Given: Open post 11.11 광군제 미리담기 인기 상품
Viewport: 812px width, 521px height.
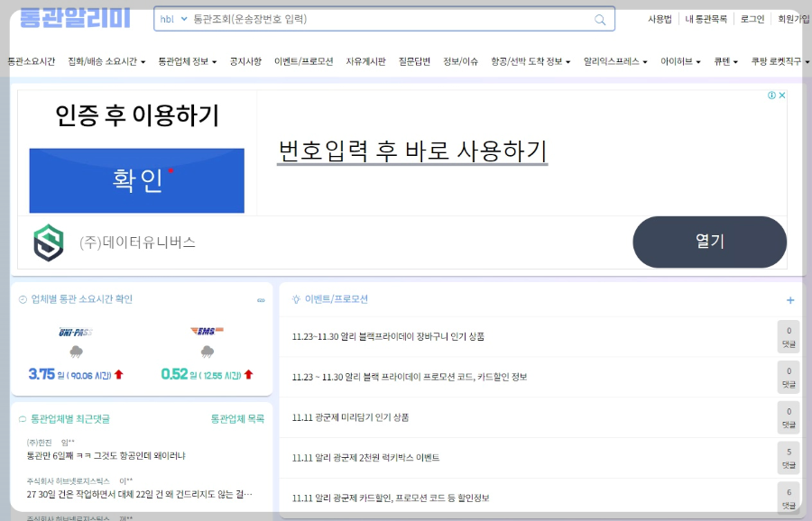Looking at the screenshot, I should pyautogui.click(x=350, y=417).
